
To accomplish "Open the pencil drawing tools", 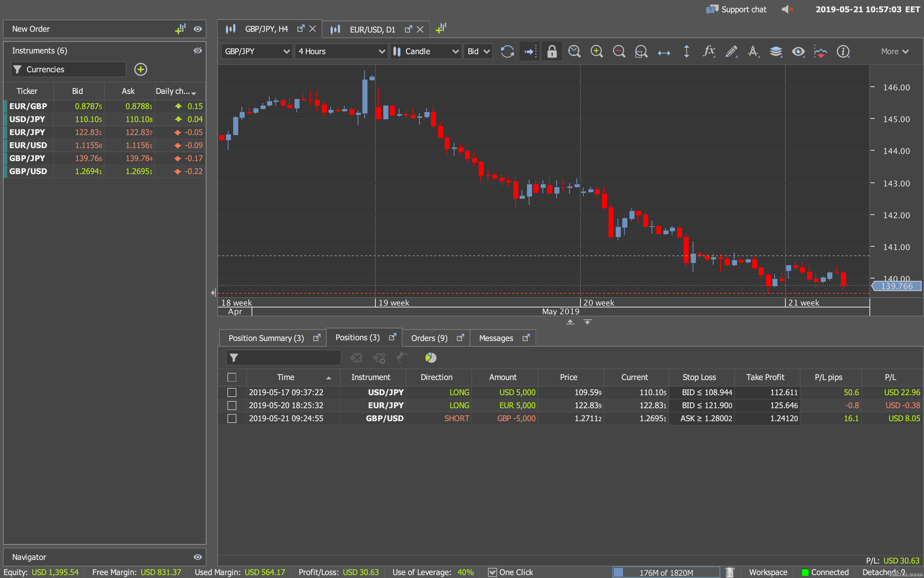I will 731,51.
